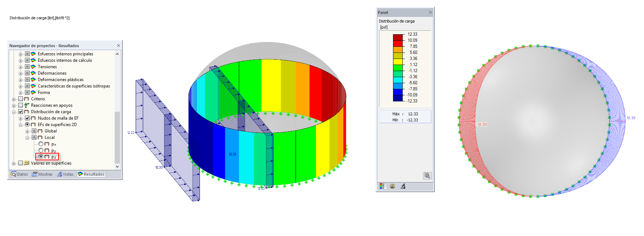This screenshot has width=644, height=236.
Task: Open the Panel factors balance-scale tab icon
Action: pyautogui.click(x=392, y=186)
